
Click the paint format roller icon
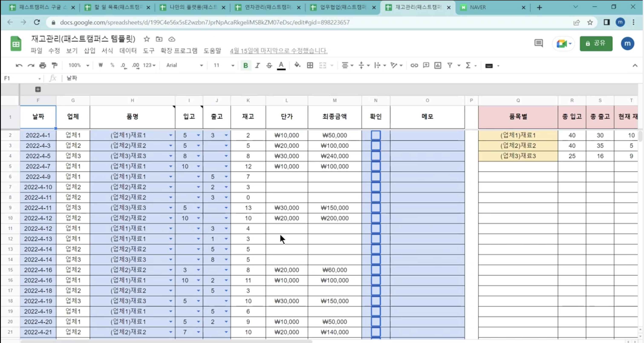click(55, 65)
